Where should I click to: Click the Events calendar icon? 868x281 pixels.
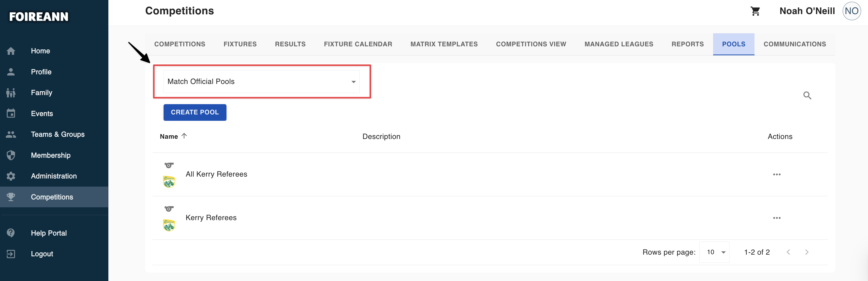tap(11, 113)
